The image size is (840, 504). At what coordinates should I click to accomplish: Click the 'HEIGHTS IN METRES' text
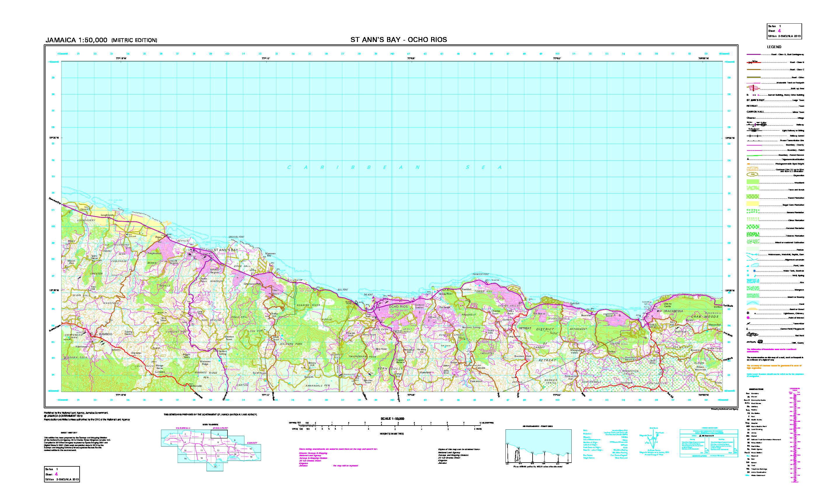392,434
